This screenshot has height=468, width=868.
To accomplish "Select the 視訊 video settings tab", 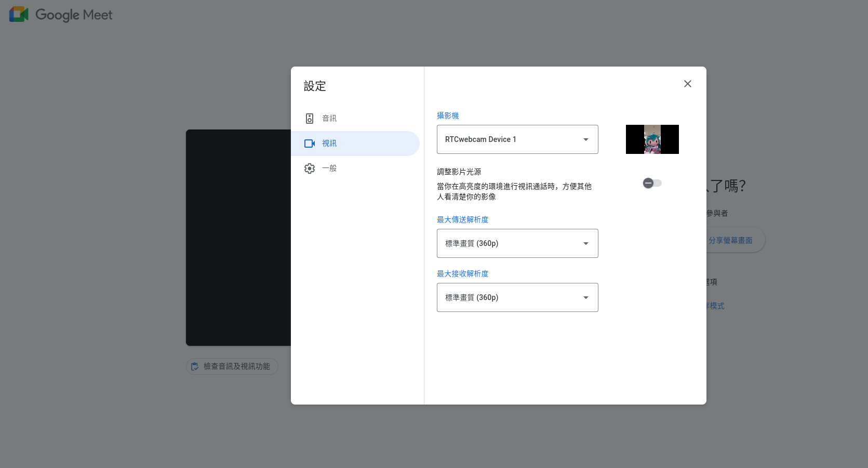I will (x=355, y=144).
